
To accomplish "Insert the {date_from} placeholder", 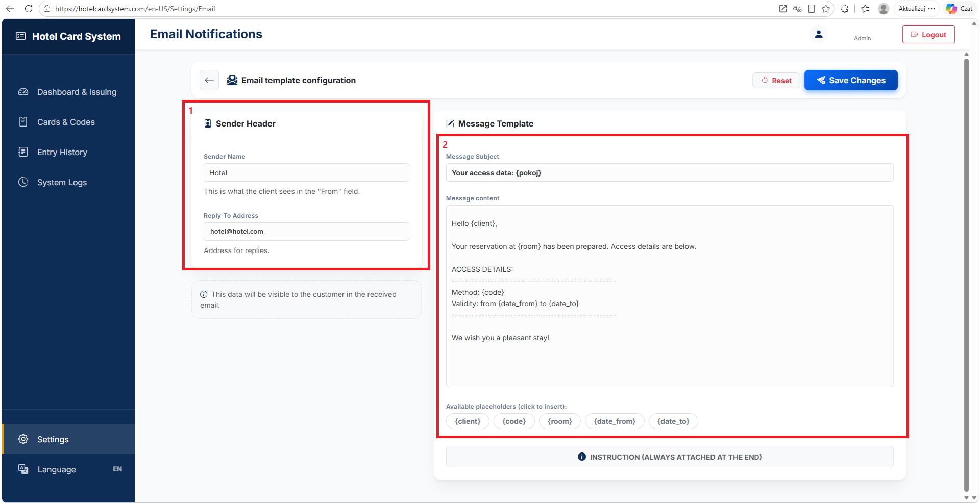I will [615, 421].
